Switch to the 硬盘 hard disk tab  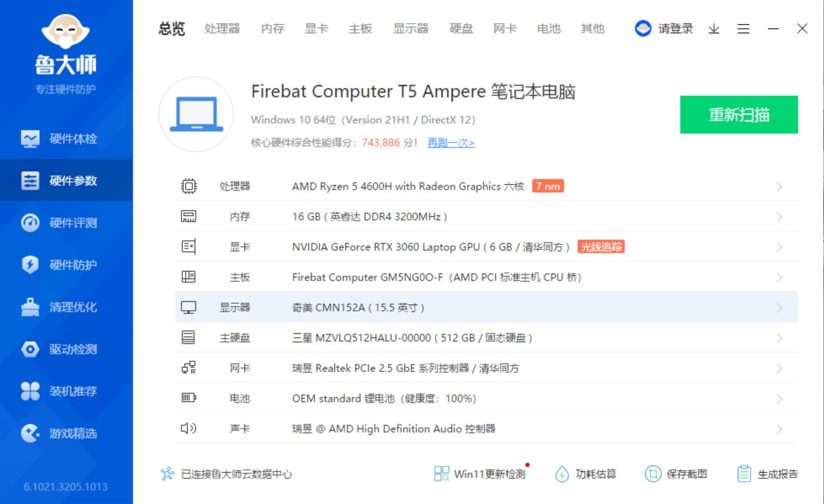pyautogui.click(x=461, y=29)
